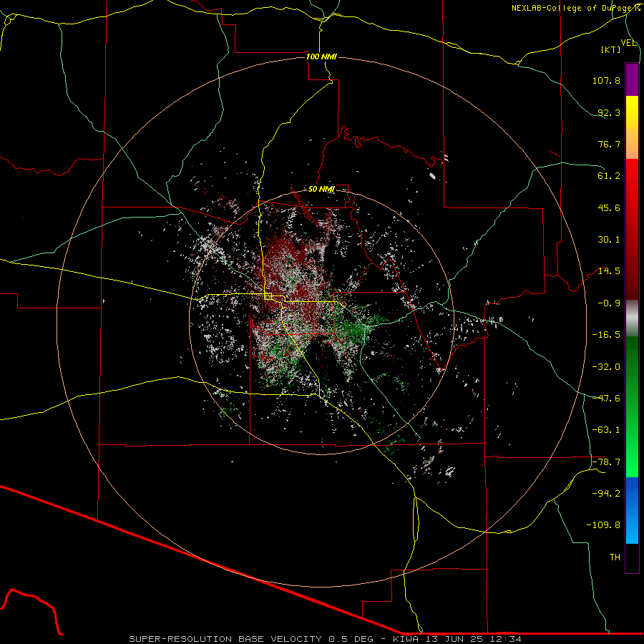Click the -78.7 velocity scale value
The height and width of the screenshot is (644, 644).
(x=606, y=462)
